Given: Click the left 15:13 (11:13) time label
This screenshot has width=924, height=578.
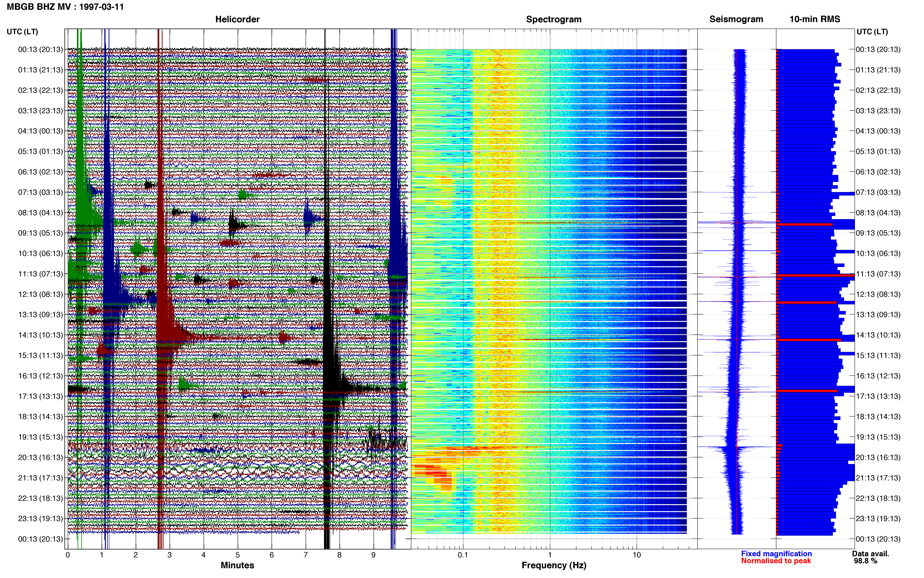Looking at the screenshot, I should 41,356.
